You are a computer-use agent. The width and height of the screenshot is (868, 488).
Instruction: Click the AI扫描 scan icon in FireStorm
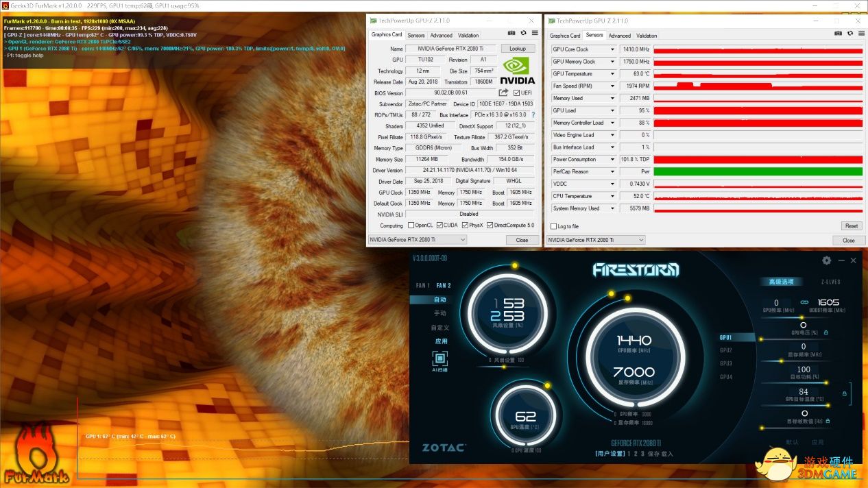(x=439, y=358)
